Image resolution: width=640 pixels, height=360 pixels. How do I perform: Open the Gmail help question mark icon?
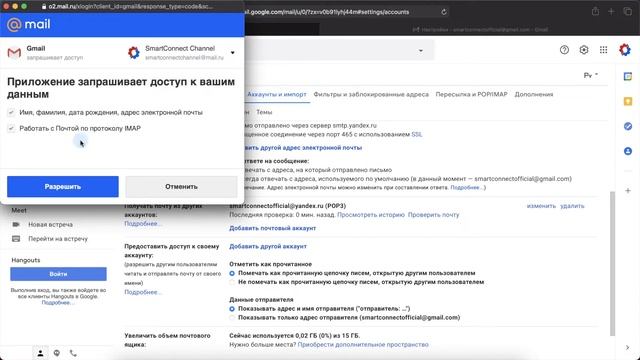tap(564, 50)
